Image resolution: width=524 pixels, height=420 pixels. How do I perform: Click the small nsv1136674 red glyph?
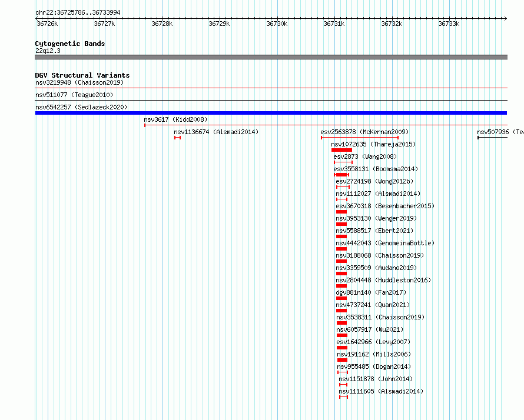click(177, 138)
